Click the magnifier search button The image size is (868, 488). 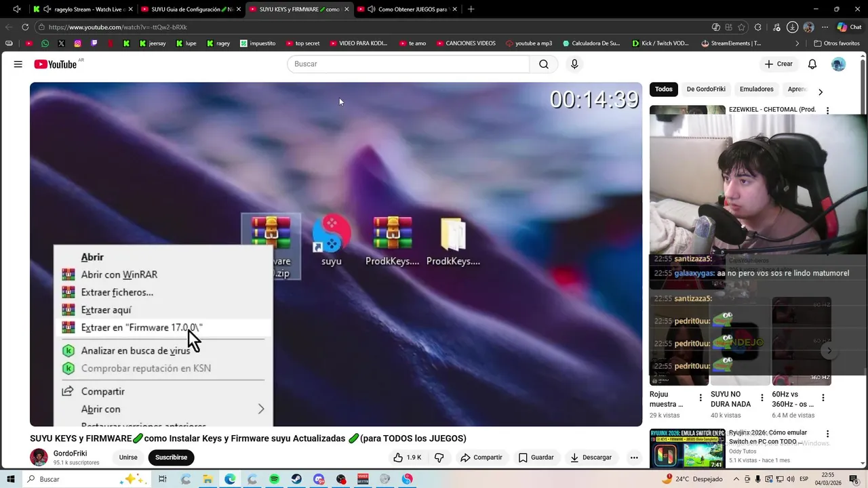pyautogui.click(x=544, y=64)
